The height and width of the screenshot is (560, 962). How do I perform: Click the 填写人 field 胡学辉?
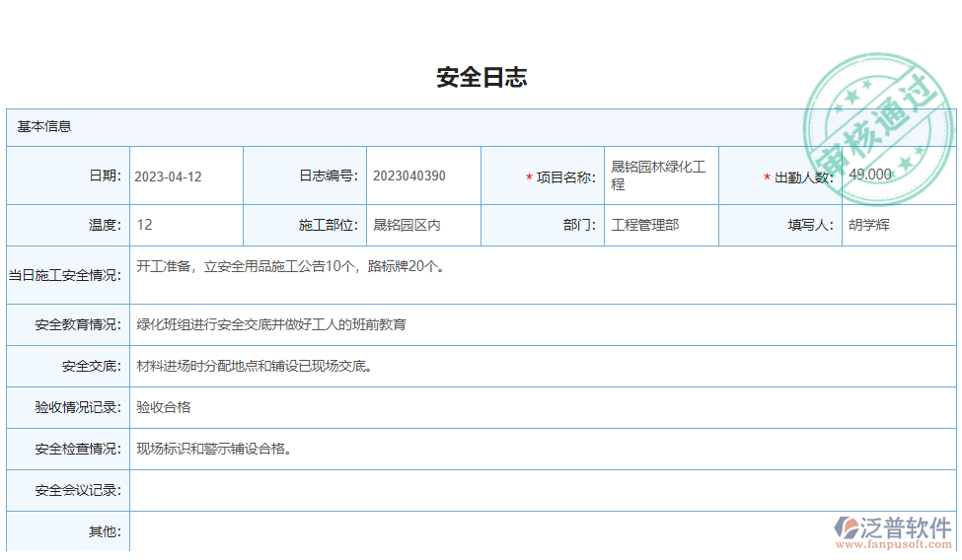tap(897, 225)
